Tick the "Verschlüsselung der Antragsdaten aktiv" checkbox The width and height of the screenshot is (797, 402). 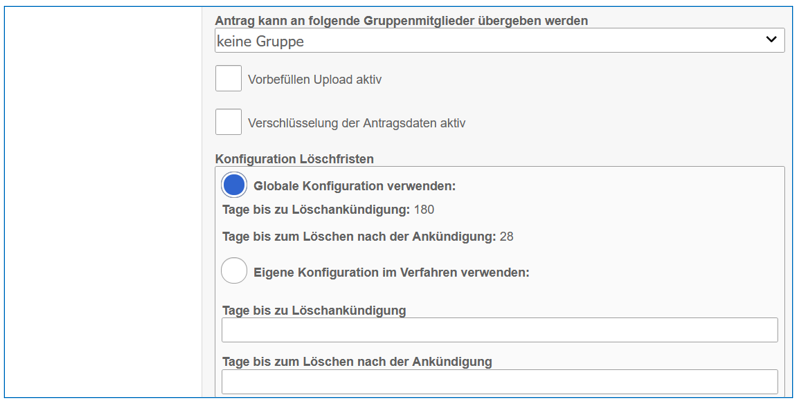[x=228, y=122]
